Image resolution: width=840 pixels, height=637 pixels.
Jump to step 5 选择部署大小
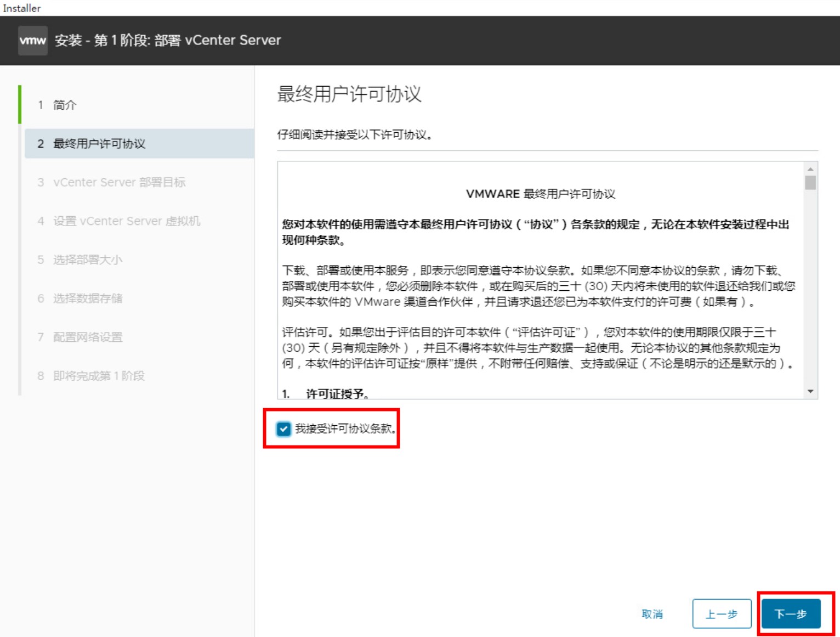[88, 260]
